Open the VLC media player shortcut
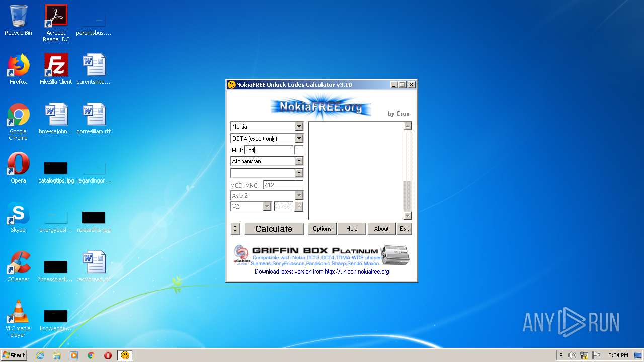The image size is (644, 362). pos(18,319)
